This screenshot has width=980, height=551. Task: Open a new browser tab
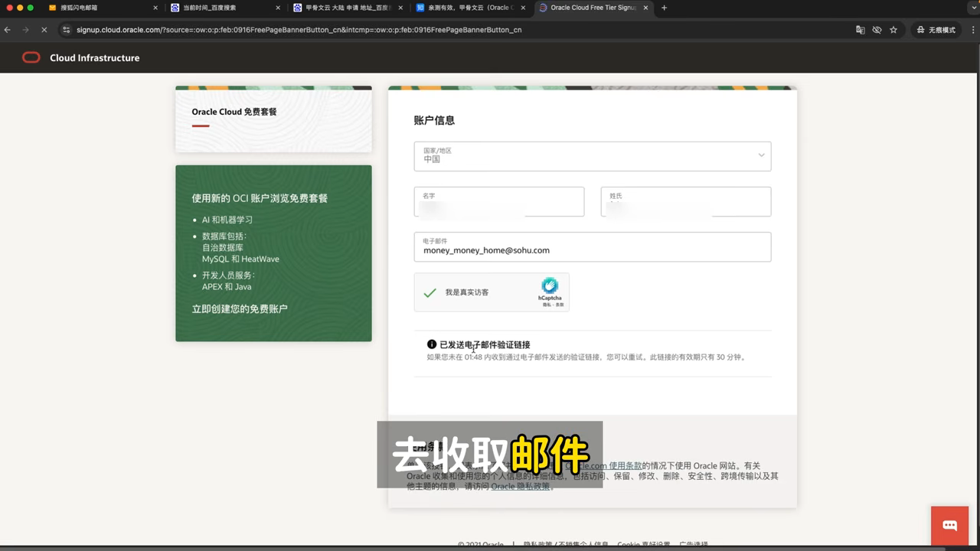click(664, 8)
